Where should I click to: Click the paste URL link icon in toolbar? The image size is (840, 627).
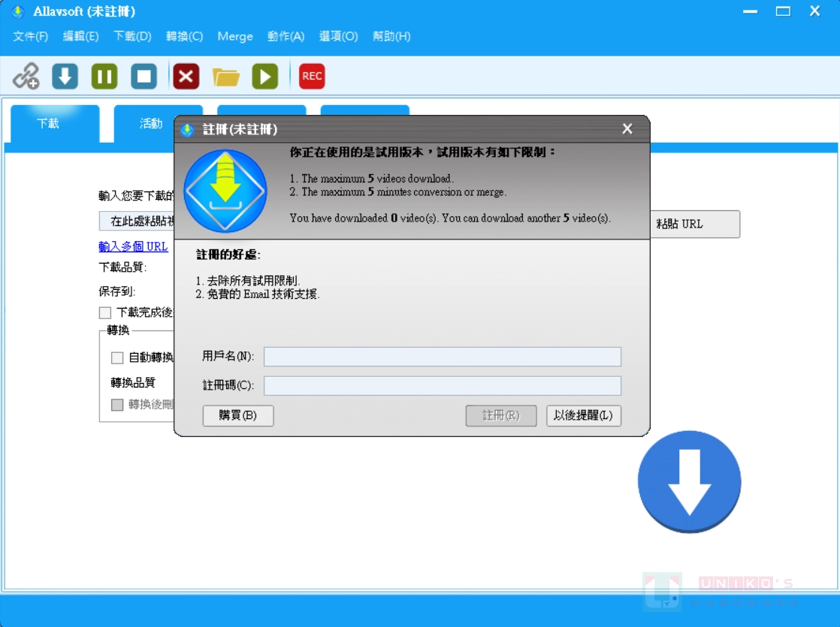point(26,76)
